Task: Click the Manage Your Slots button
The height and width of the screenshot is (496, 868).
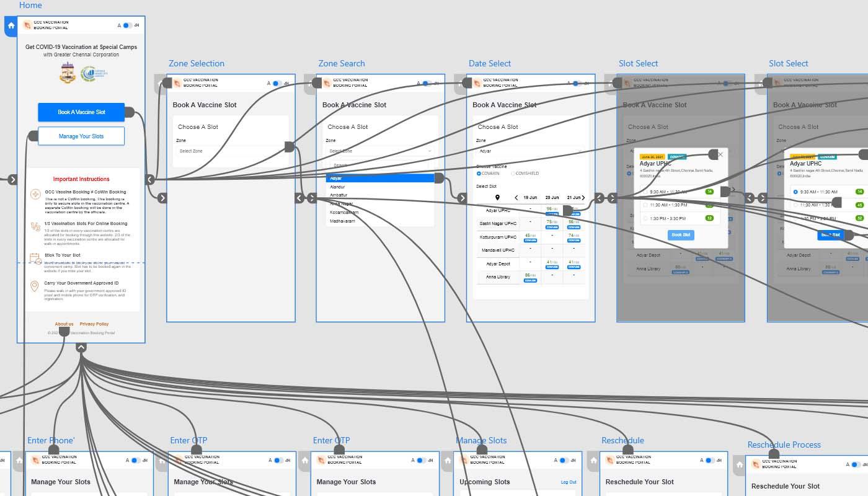Action: click(x=81, y=136)
